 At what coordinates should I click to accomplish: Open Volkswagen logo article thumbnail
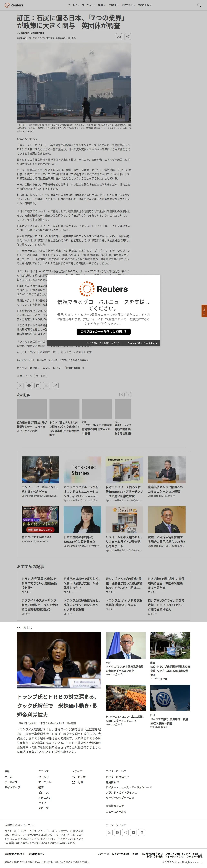tap(170, 698)
